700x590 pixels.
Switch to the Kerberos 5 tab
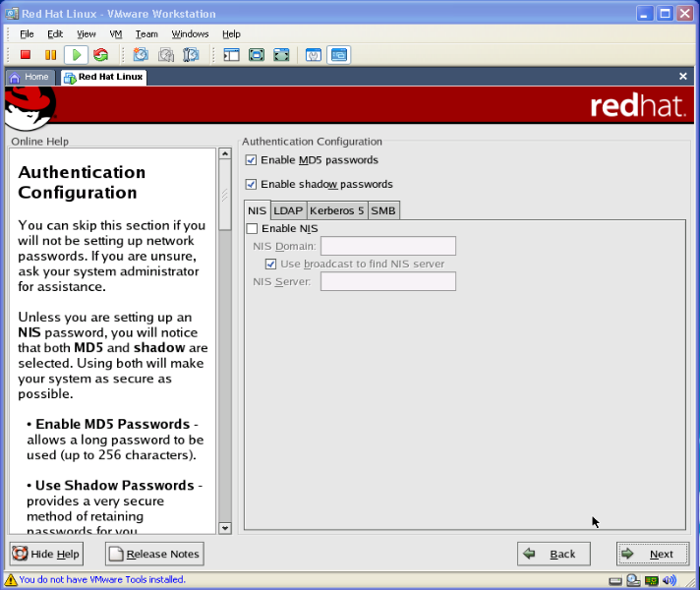336,210
